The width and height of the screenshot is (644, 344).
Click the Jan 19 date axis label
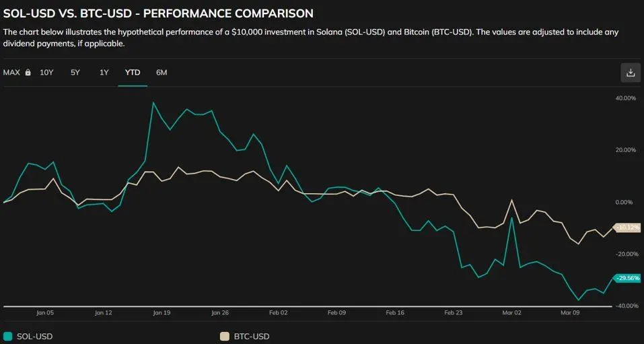162,313
